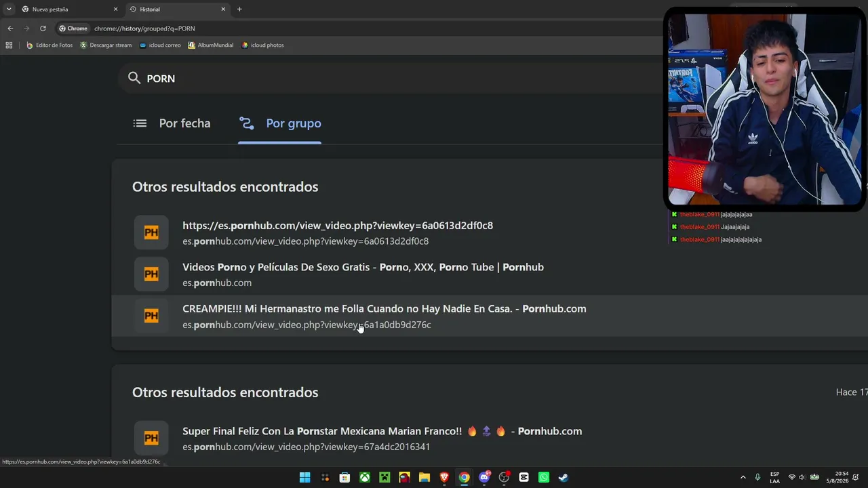Viewport: 868px width, 488px height.
Task: Open the Wi-Fi network tray icon
Action: coord(791,477)
